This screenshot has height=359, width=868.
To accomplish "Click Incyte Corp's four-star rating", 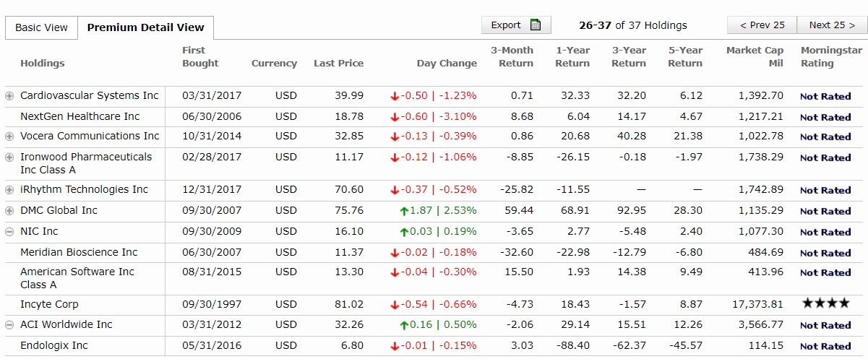I will (x=825, y=304).
